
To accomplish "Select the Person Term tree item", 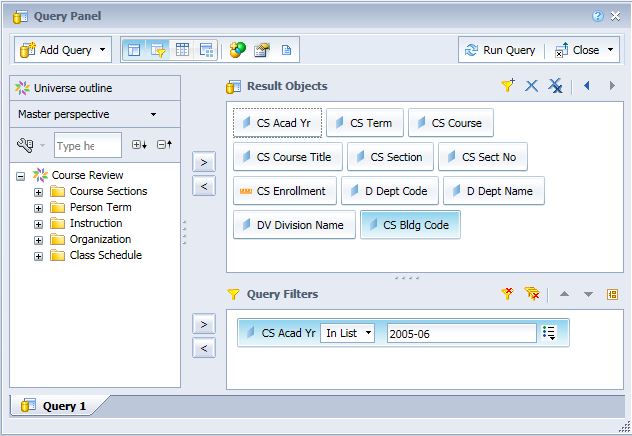I will pyautogui.click(x=100, y=208).
